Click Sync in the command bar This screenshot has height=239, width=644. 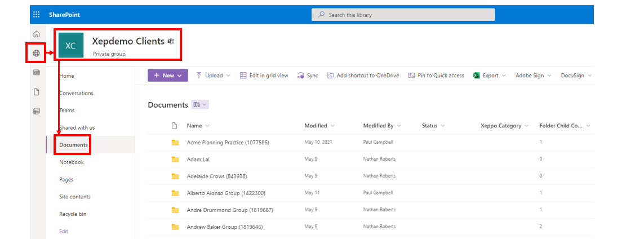tap(308, 76)
